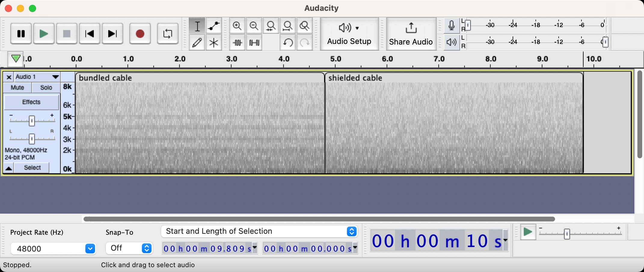Open Start and Length of Selection dropdown
Screen dimensions: 644x272
[259, 231]
